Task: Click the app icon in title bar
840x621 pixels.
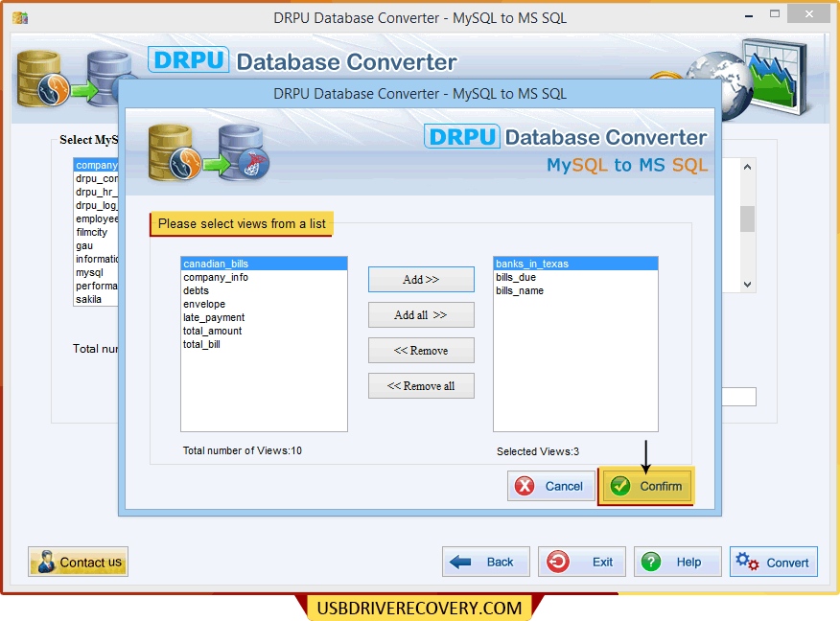Action: pos(20,17)
